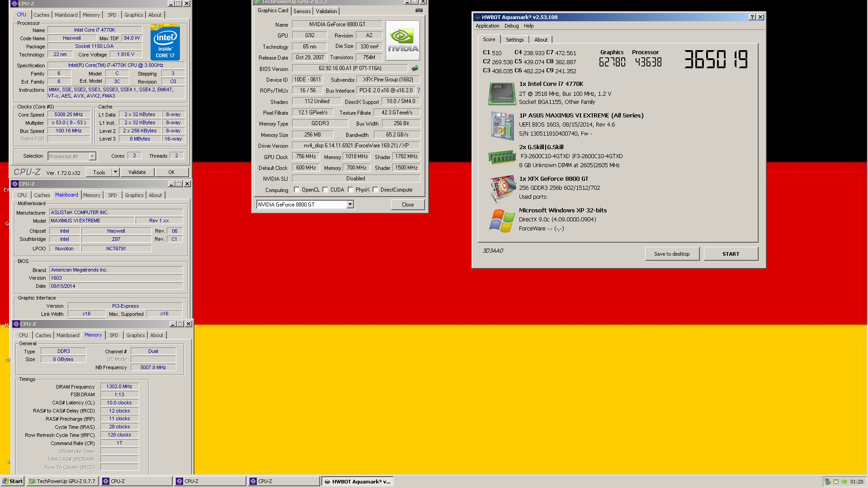Switch to the Sensors tab in GPU-Z
The width and height of the screenshot is (868, 488).
pyautogui.click(x=302, y=11)
